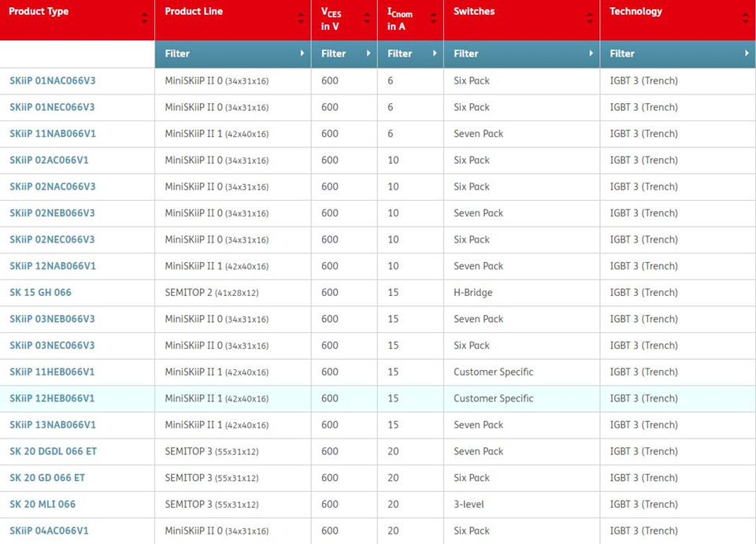756x544 pixels.
Task: Select current value 6 in SKiiP 01NEC066V3 row
Action: coord(390,107)
